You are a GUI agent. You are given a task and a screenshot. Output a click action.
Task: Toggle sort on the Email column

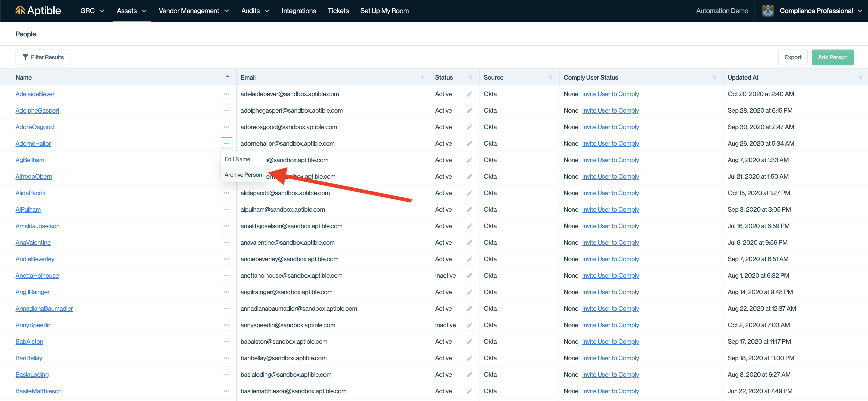point(422,78)
